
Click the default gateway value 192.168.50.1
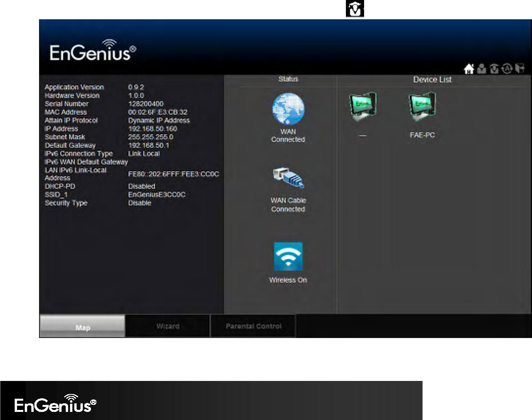tap(149, 145)
